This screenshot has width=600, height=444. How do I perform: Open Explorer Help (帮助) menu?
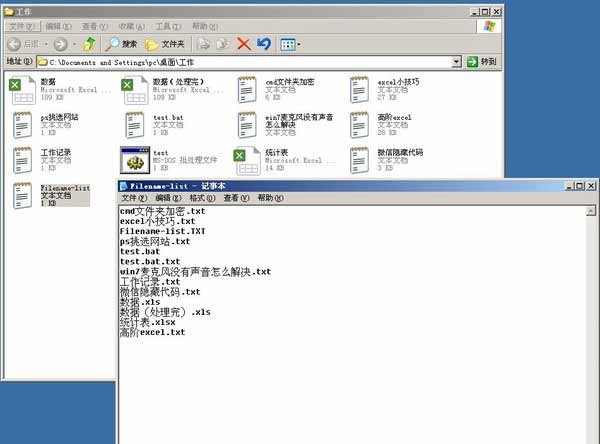coord(205,26)
